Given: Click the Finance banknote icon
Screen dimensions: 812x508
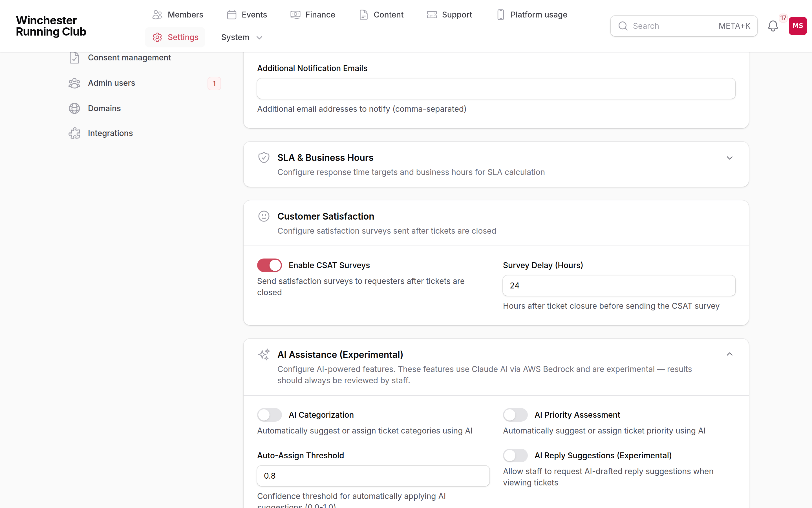Looking at the screenshot, I should pyautogui.click(x=295, y=15).
